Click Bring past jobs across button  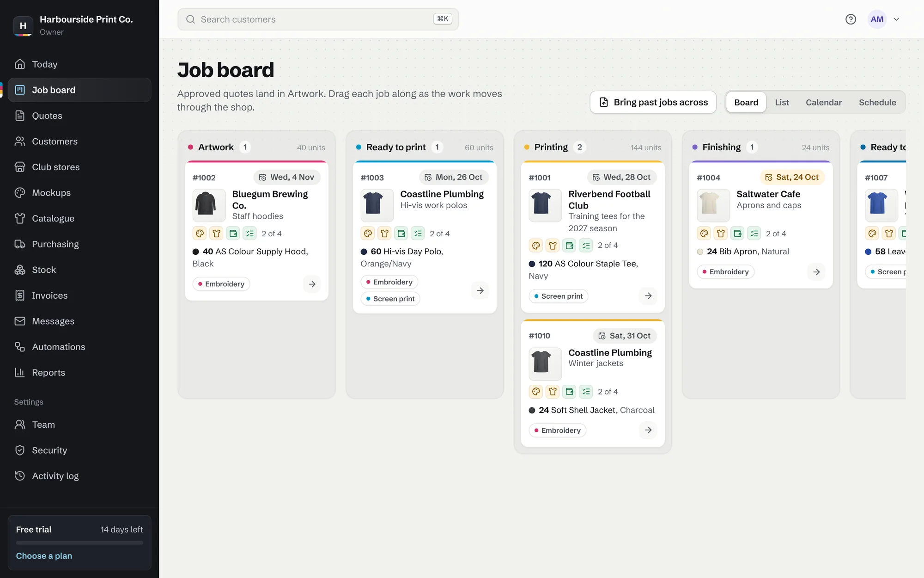[x=653, y=102]
